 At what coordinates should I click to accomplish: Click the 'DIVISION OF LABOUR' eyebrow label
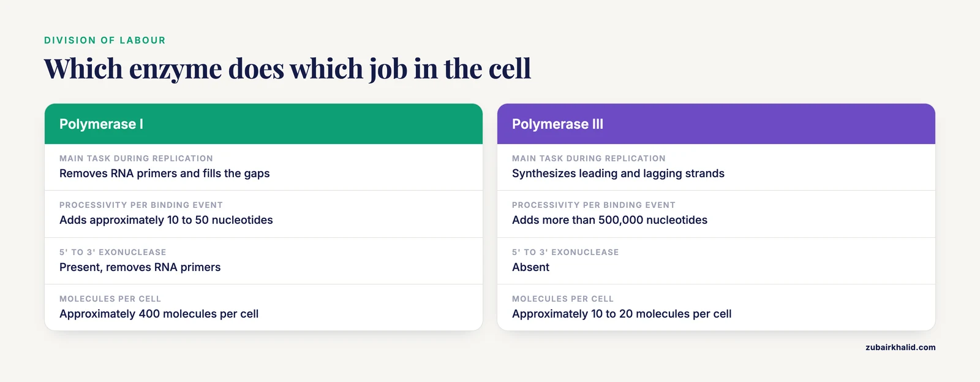(105, 40)
